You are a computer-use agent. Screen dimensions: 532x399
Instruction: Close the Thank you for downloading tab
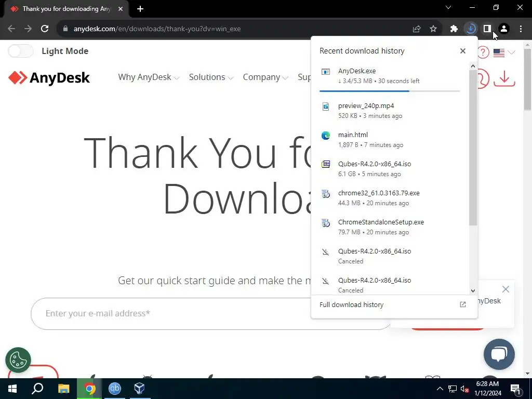[121, 9]
